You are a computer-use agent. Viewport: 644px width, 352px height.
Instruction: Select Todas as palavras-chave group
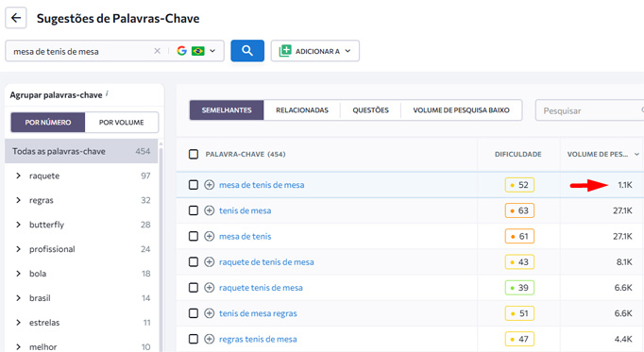click(x=81, y=151)
